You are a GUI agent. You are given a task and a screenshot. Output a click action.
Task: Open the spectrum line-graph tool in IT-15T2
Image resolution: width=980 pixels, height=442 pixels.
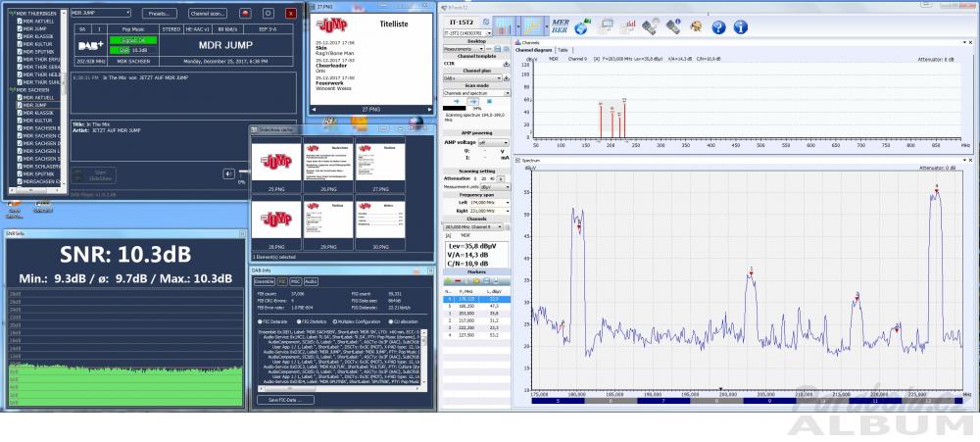[x=530, y=26]
